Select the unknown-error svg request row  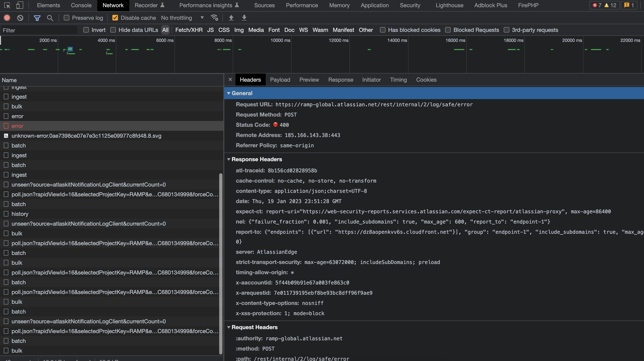point(111,136)
